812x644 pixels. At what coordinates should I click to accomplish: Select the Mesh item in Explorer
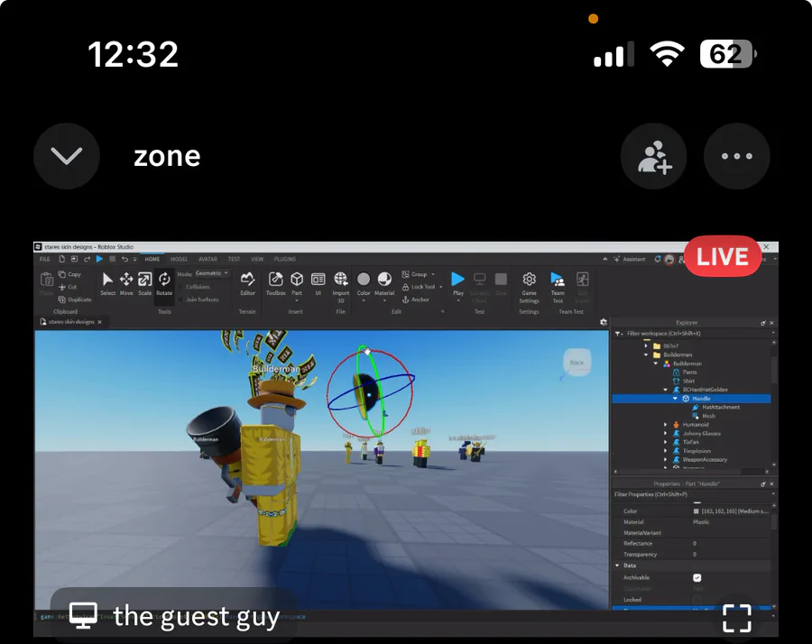click(704, 416)
